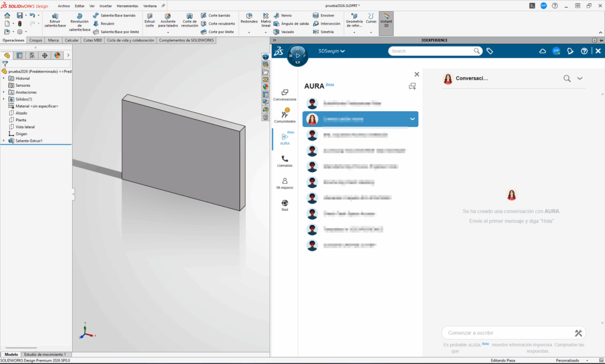
Task: Expand the Saliente-Extruir1 feature node
Action: (x=4, y=141)
